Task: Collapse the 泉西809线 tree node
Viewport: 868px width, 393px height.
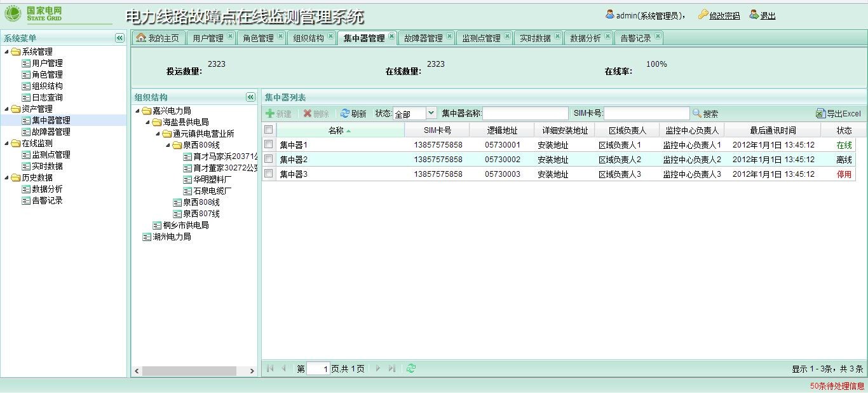Action: coord(168,145)
